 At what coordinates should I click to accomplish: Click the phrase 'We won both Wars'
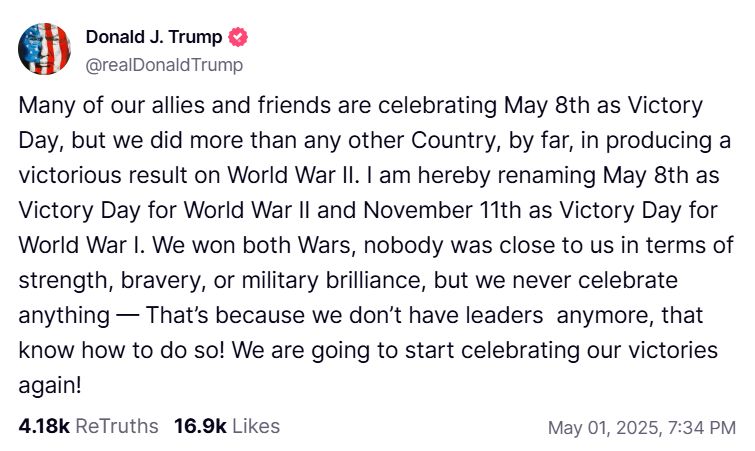click(x=222, y=246)
